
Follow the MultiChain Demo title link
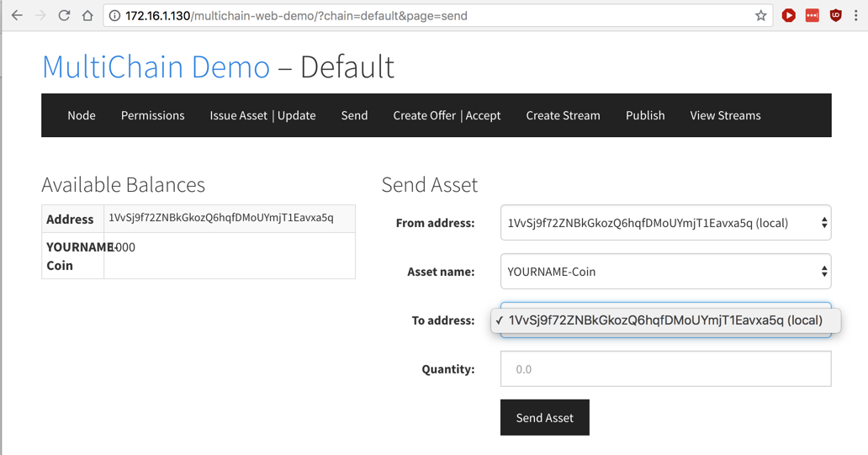coord(156,67)
